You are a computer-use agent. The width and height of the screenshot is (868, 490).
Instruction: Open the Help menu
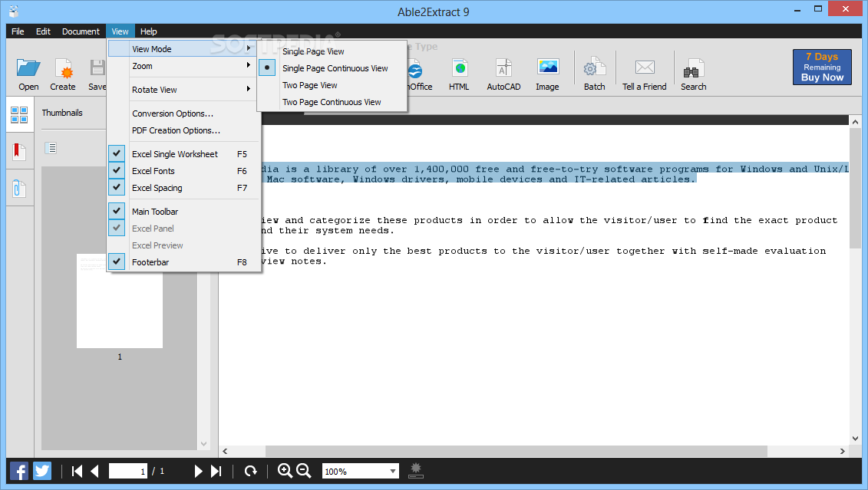[148, 31]
